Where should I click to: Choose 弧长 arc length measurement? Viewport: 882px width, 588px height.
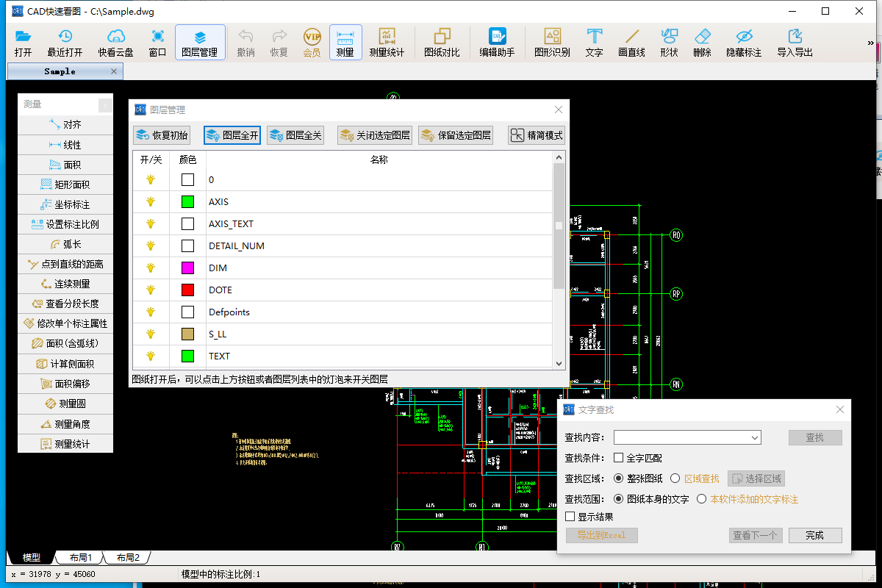65,244
